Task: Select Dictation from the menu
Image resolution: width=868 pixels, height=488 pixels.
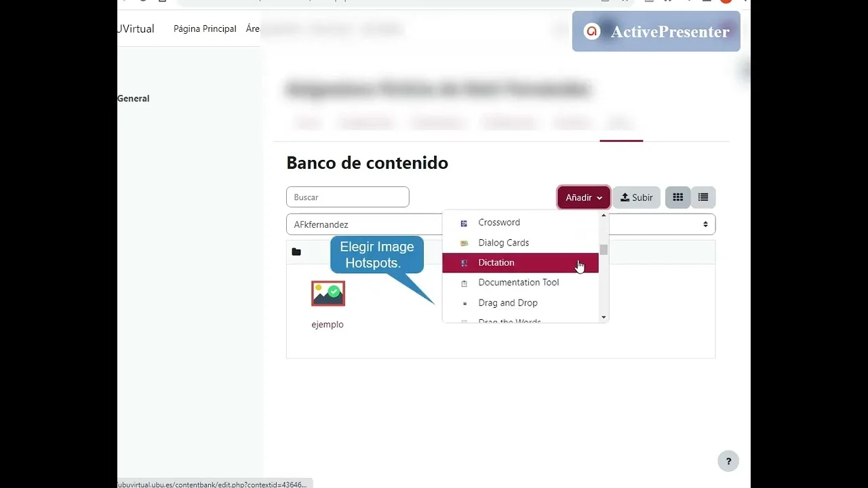Action: (496, 263)
